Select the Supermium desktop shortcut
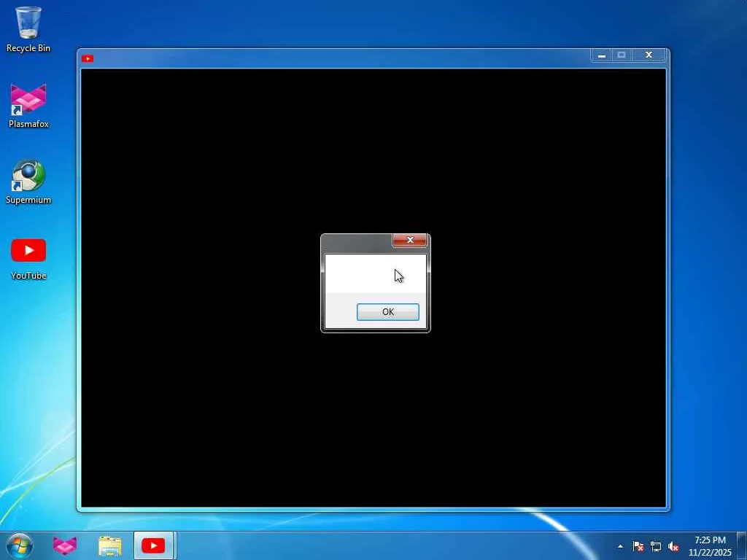The width and height of the screenshot is (747, 560). [28, 182]
